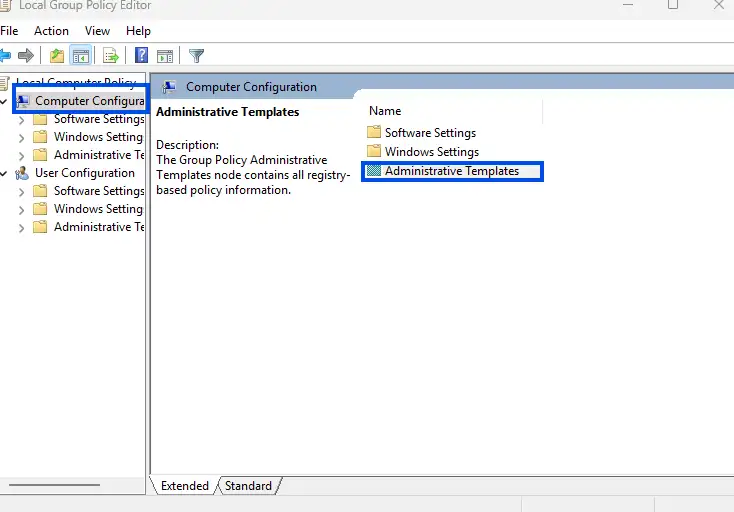Click the Up one level folder icon
This screenshot has width=734, height=512.
[57, 56]
